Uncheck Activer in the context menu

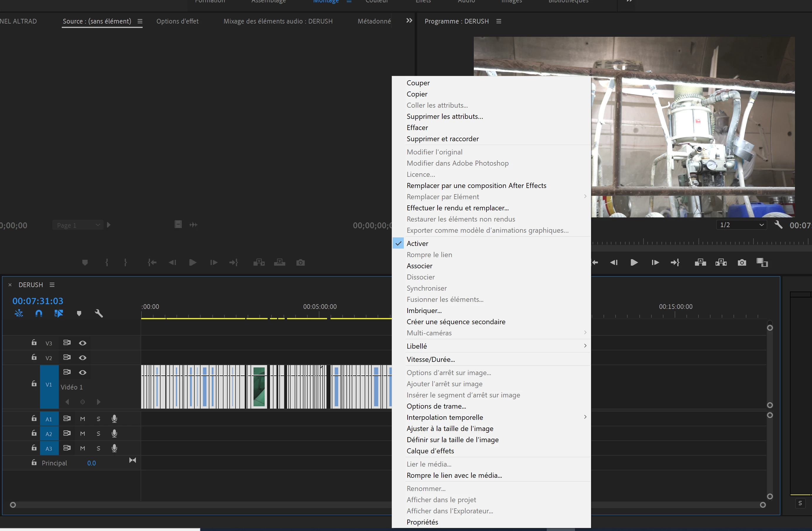coord(417,243)
